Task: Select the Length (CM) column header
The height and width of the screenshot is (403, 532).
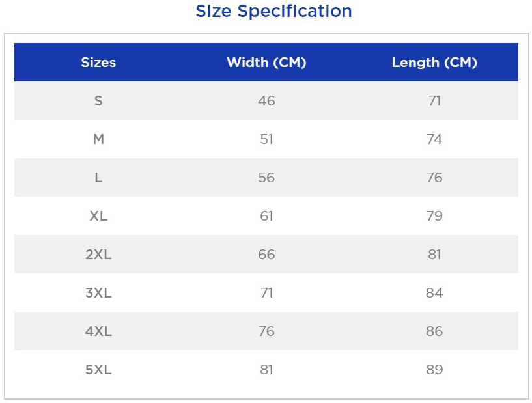Action: pyautogui.click(x=434, y=63)
